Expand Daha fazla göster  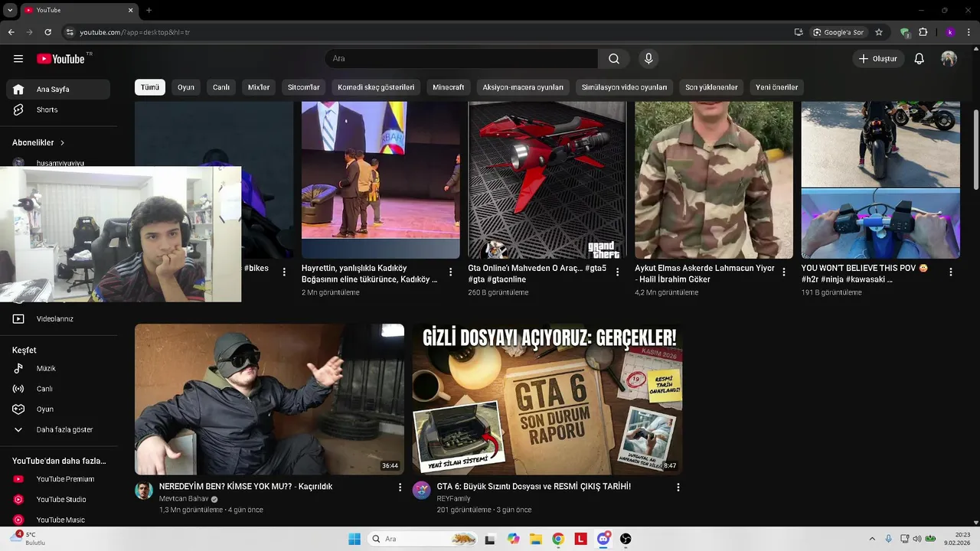(58, 429)
